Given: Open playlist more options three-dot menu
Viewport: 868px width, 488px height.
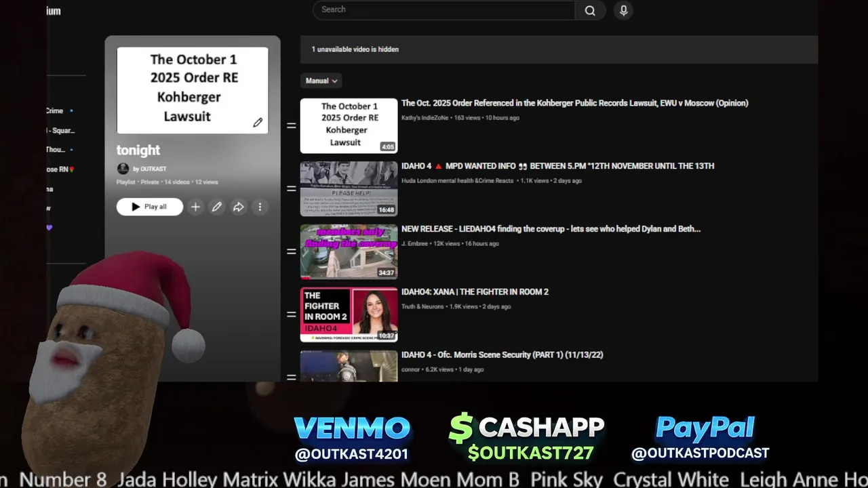Looking at the screenshot, I should [x=260, y=207].
